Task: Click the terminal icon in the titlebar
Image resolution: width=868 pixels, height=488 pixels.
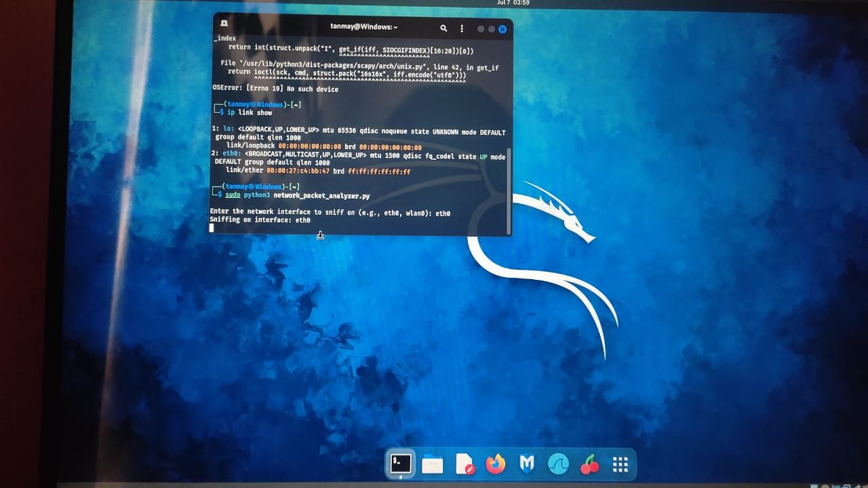Action: 224,24
